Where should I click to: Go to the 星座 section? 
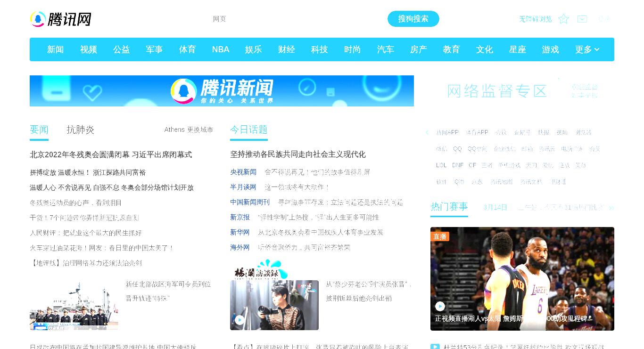tap(517, 49)
